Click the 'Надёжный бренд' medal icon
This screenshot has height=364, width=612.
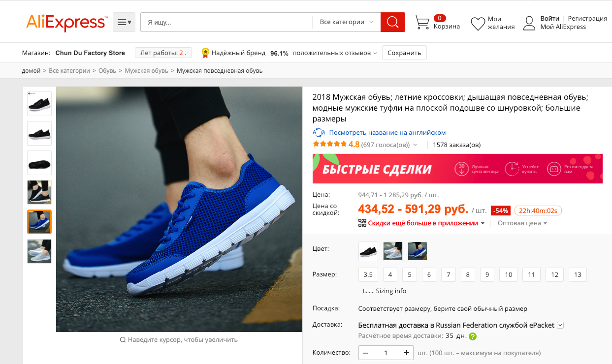[205, 53]
